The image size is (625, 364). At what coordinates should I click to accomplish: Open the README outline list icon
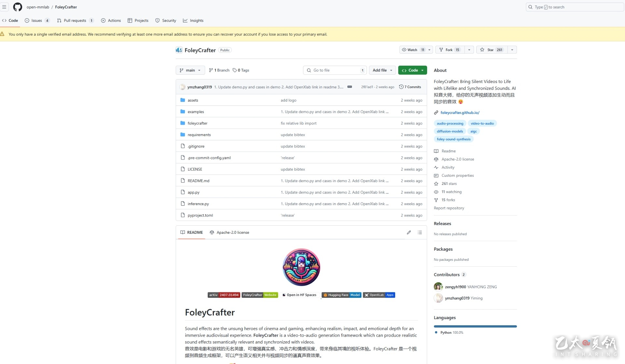[x=420, y=232]
